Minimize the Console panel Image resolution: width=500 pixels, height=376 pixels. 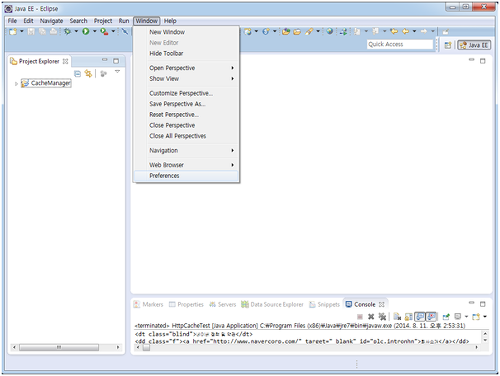point(471,303)
